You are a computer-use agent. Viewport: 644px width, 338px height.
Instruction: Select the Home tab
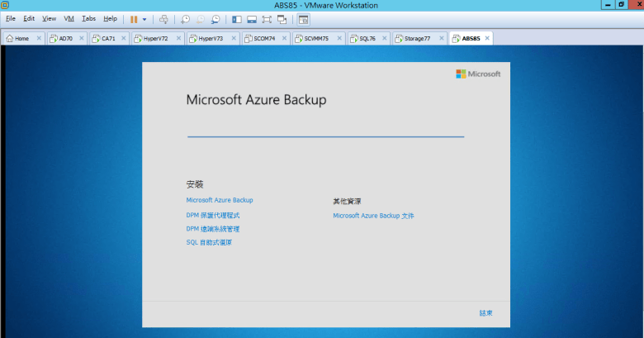pos(21,38)
